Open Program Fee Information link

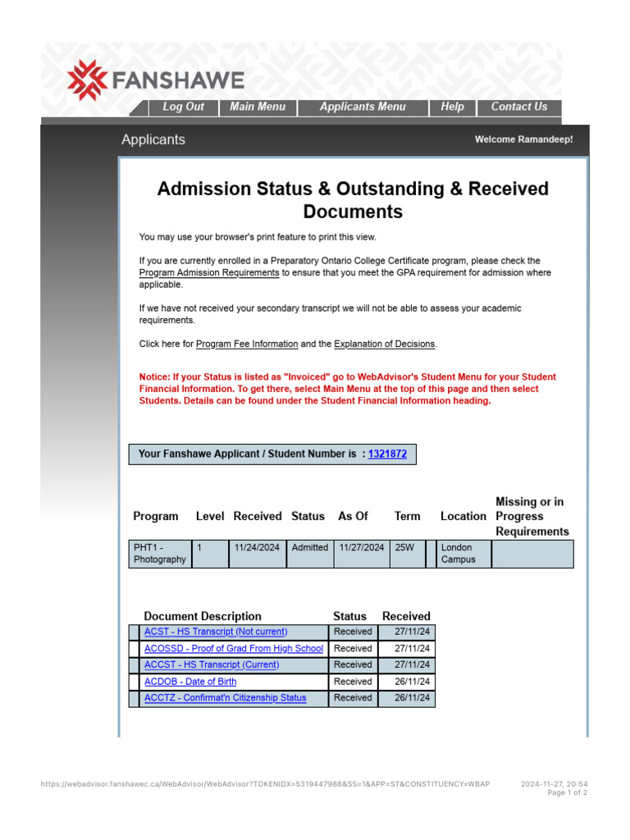[x=247, y=344]
